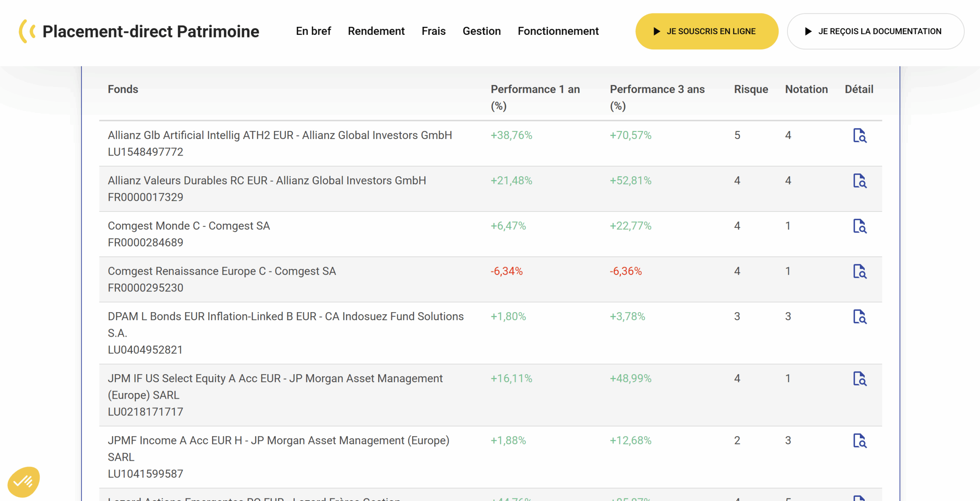Viewport: 980px width, 501px height.
Task: Open detail icon for Comgest Renaissance Europe C
Action: click(x=860, y=271)
